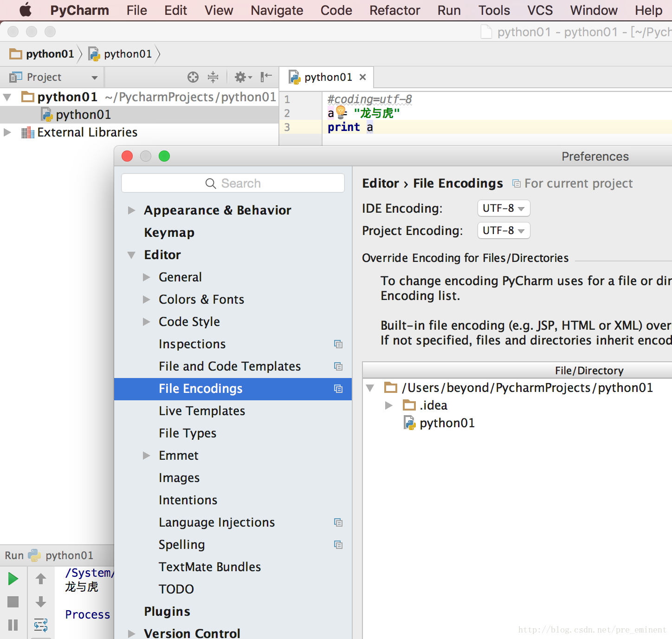Click project-level icon beside Spelling
The image size is (672, 639).
338,545
